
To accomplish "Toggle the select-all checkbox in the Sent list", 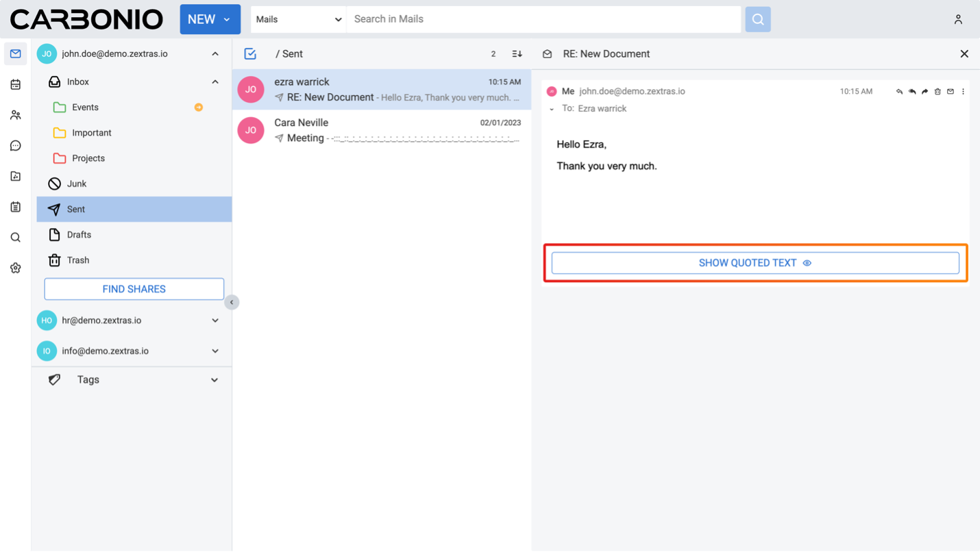I will click(x=250, y=54).
